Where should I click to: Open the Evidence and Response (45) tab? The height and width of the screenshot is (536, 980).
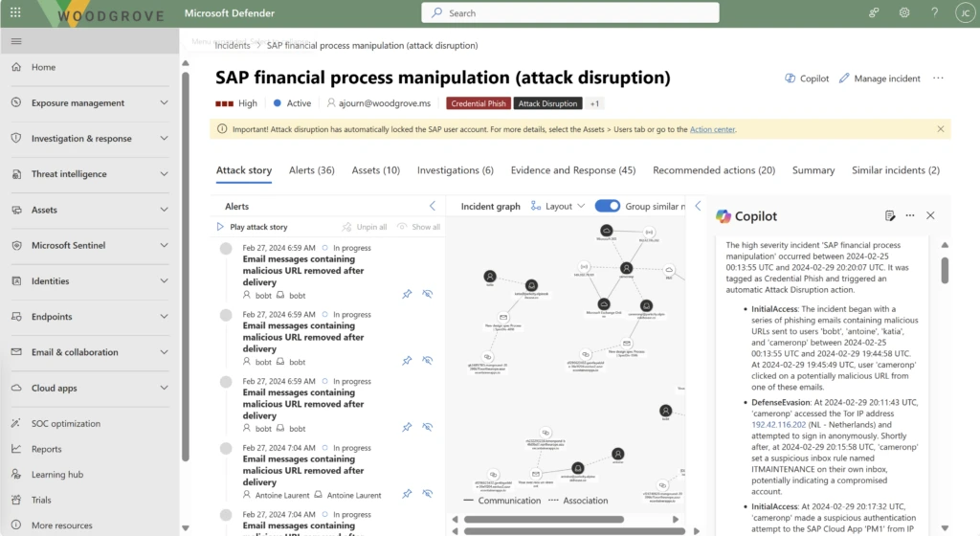click(x=572, y=170)
